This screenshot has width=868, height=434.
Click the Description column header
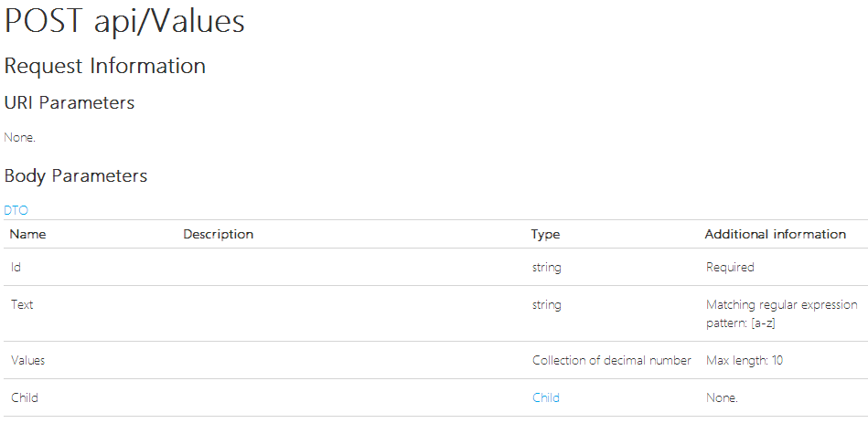pos(218,235)
